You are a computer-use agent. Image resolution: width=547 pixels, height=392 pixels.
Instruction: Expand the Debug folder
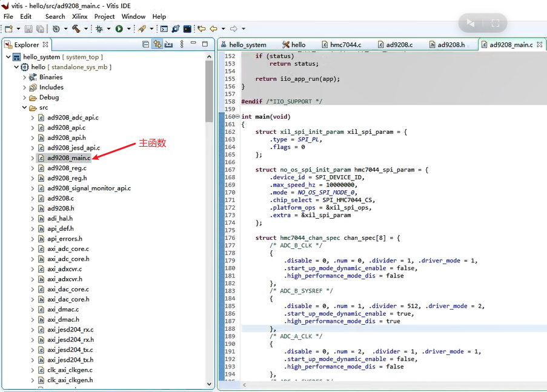click(24, 98)
